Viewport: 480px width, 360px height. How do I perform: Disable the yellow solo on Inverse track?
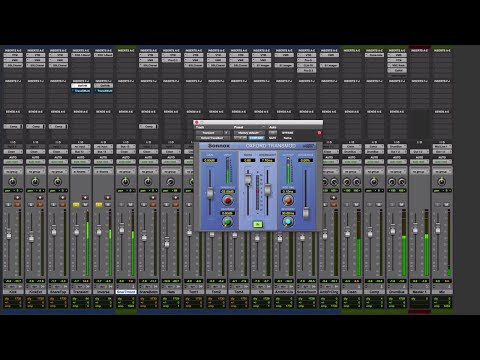(99, 204)
